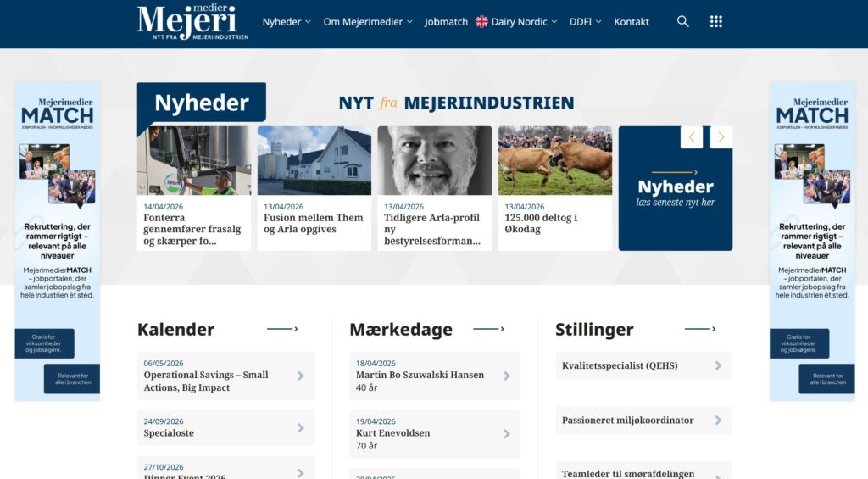Click chevron on Kurt Enevoldsen row
The height and width of the screenshot is (479, 868).
[507, 434]
